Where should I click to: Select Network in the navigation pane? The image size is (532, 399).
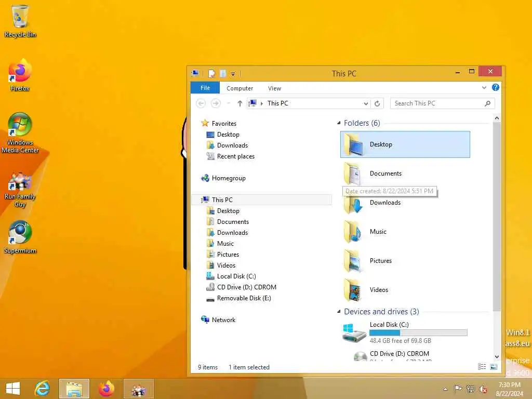pos(218,320)
